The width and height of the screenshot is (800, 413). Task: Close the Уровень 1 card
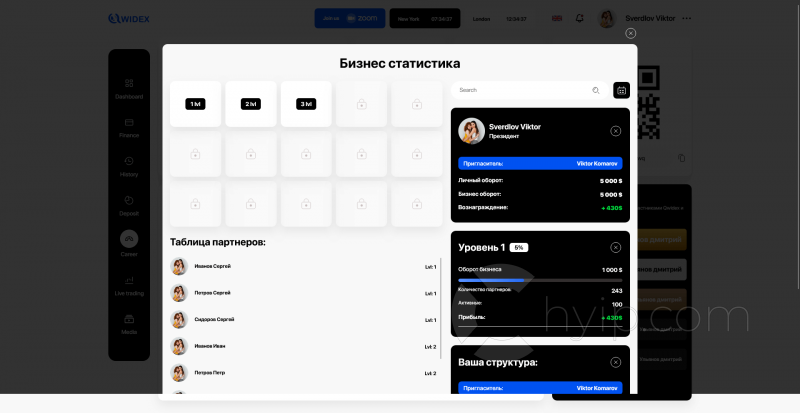[x=616, y=248]
